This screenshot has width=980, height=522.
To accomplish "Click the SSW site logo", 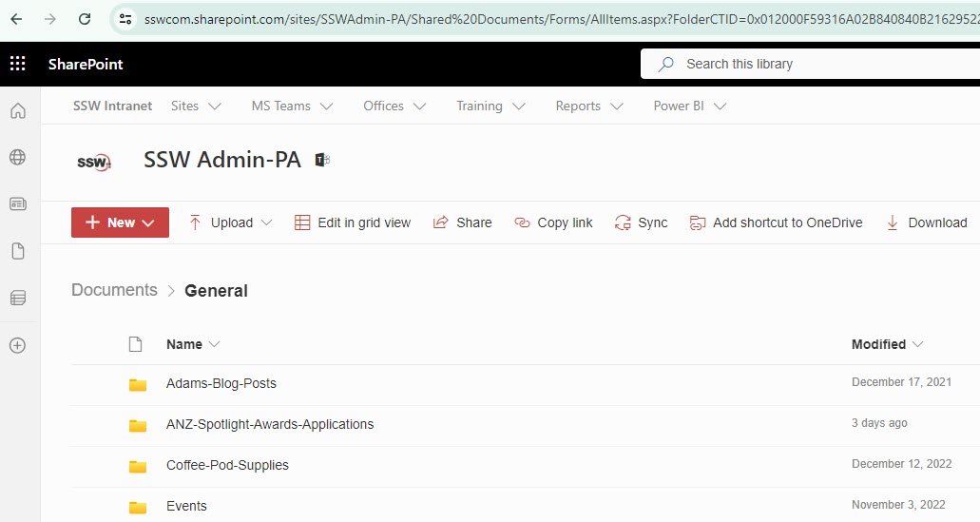I will click(93, 162).
